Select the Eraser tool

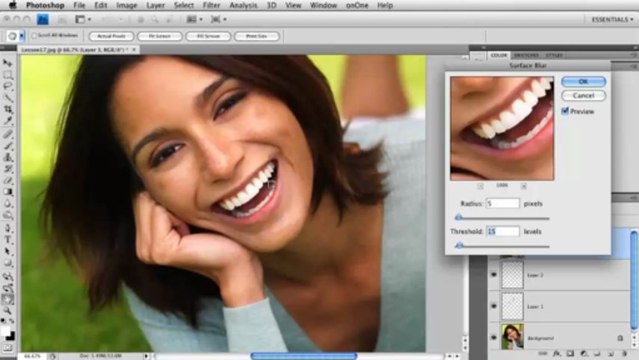click(x=8, y=180)
